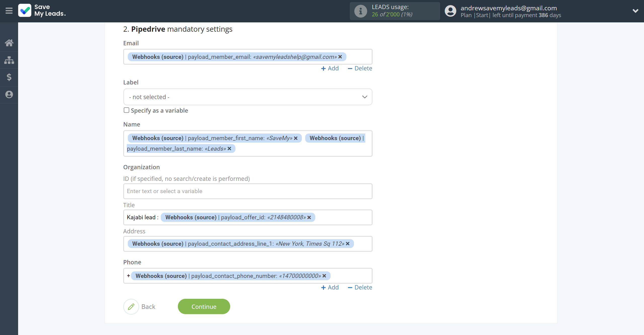This screenshot has height=335, width=644.
Task: Open the Label dropdown
Action: 248,97
